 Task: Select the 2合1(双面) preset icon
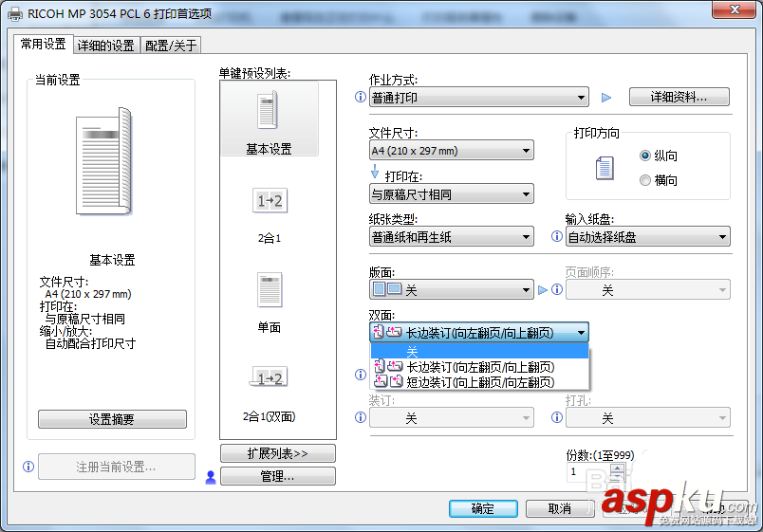pos(270,376)
